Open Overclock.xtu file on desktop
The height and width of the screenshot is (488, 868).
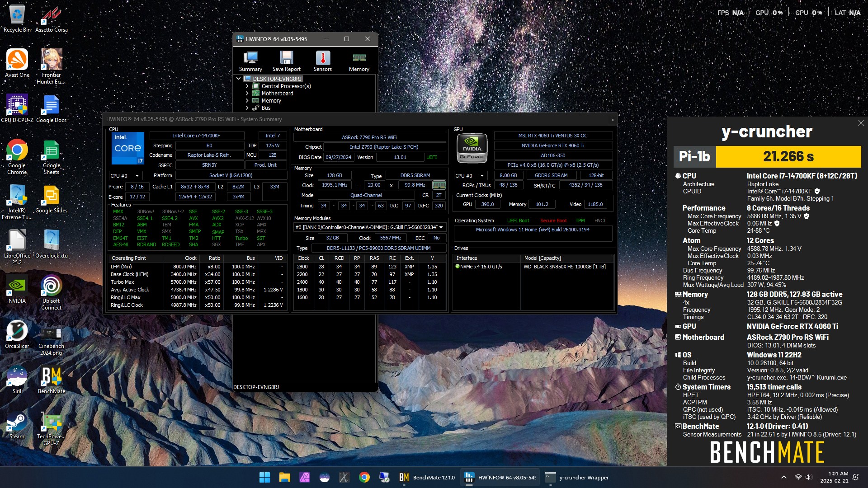tap(52, 244)
